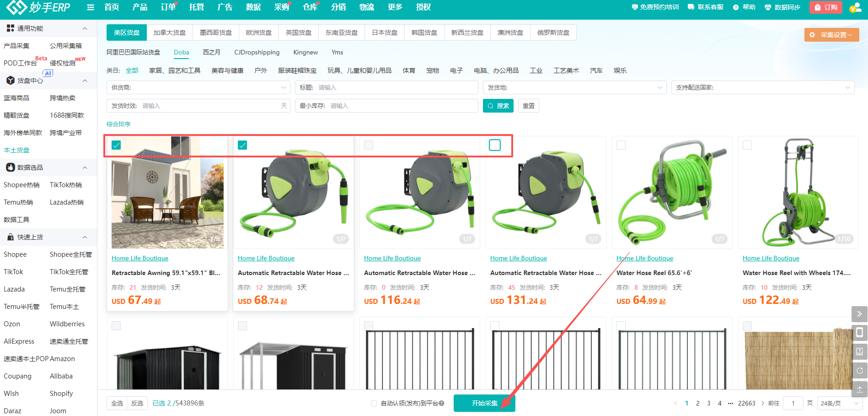Viewport: 868px width, 416px height.
Task: Click the 反选 button
Action: (137, 403)
